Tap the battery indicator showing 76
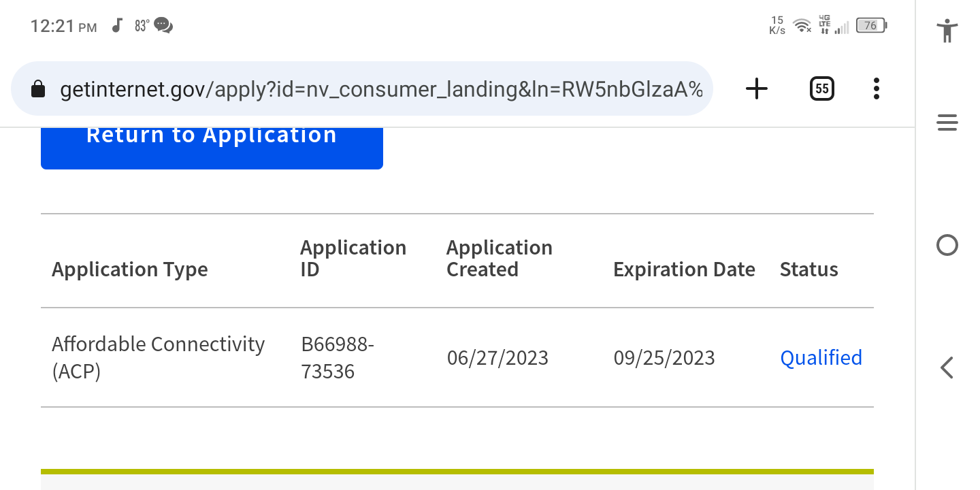Screen dimensions: 980x490 click(871, 26)
